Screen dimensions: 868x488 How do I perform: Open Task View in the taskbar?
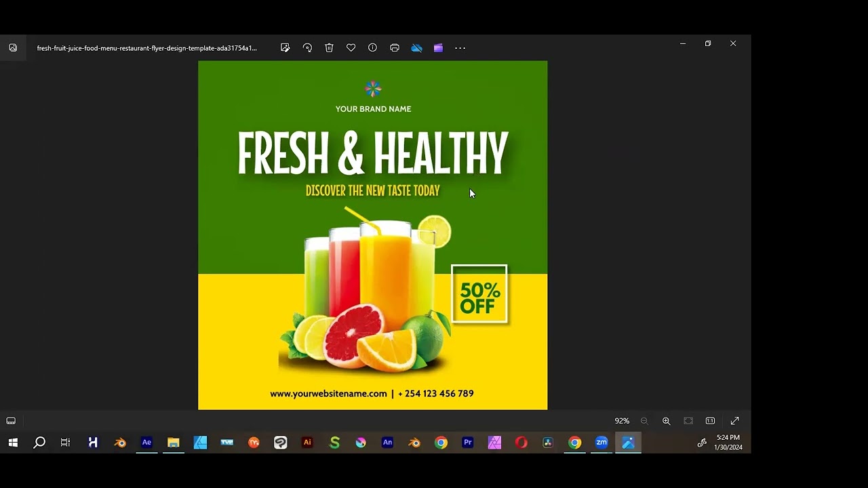[66, 443]
